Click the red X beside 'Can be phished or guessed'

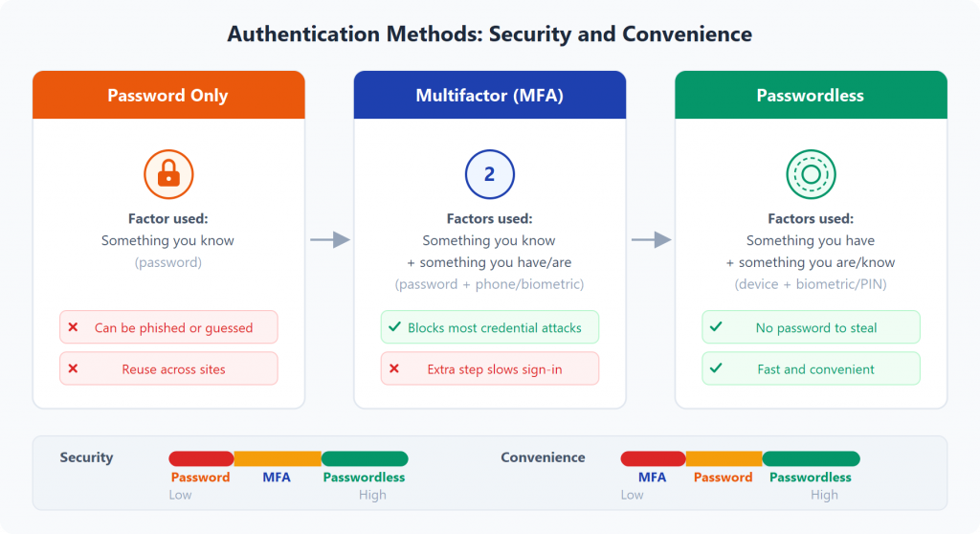[x=73, y=327]
